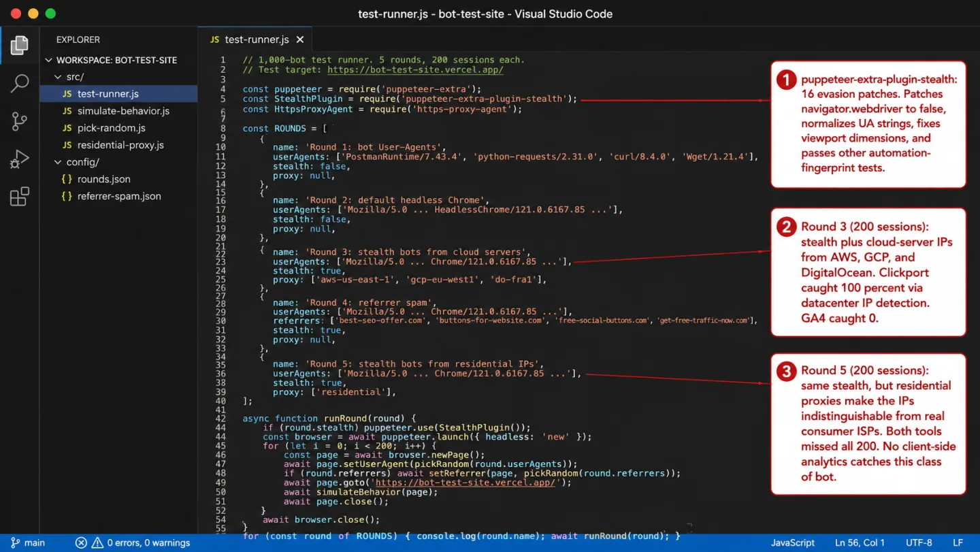Screen dimensions: 980x552
Task: Open pick-random.js file
Action: (111, 128)
